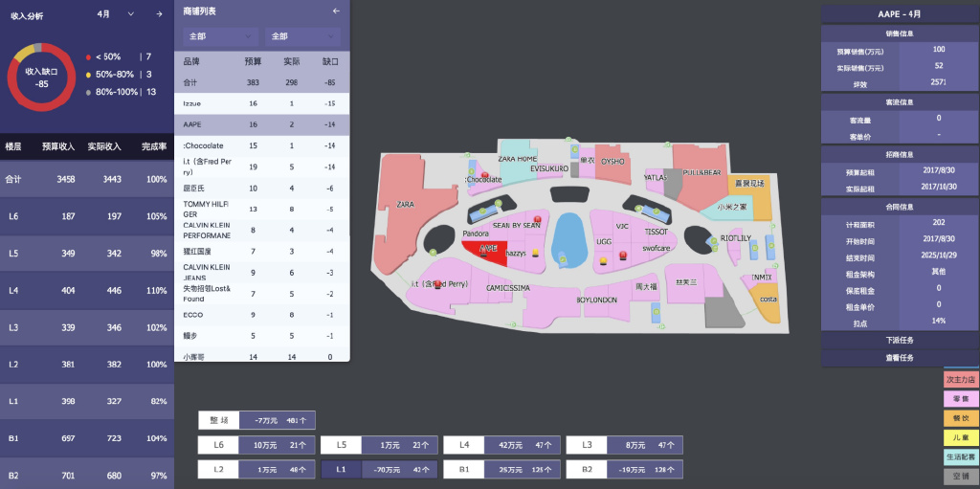Viewport: 980px width, 489px height.
Task: Click the ZARA HOME store on the map
Action: [518, 159]
